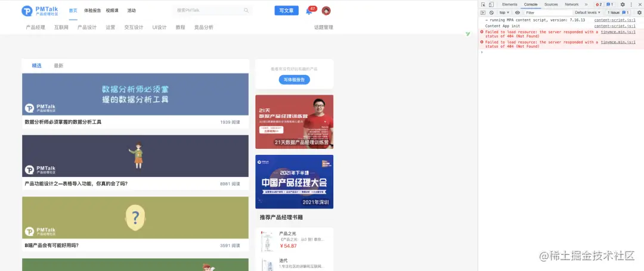
Task: Activate DevTools inspect element picker
Action: coord(484,5)
